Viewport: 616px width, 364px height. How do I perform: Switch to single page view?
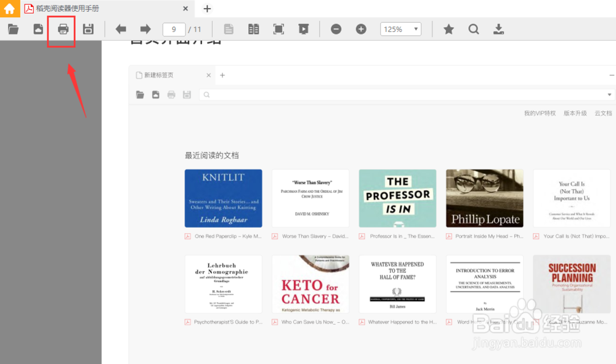(229, 29)
